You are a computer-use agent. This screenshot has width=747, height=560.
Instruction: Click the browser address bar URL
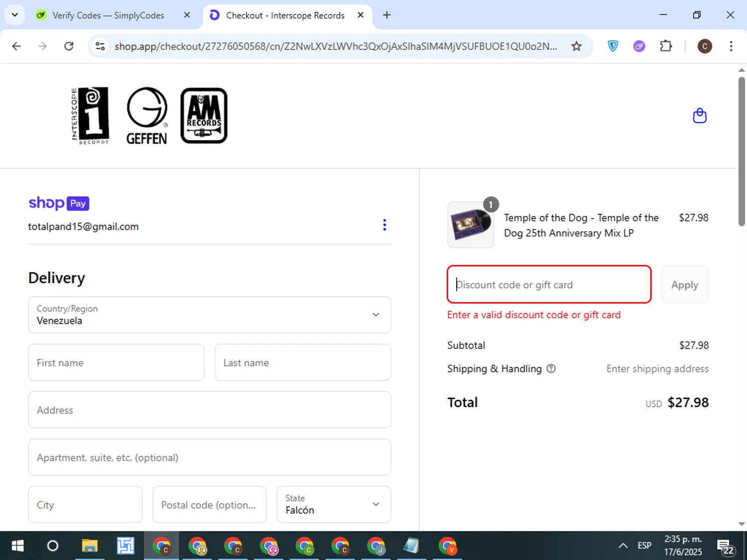(x=336, y=46)
